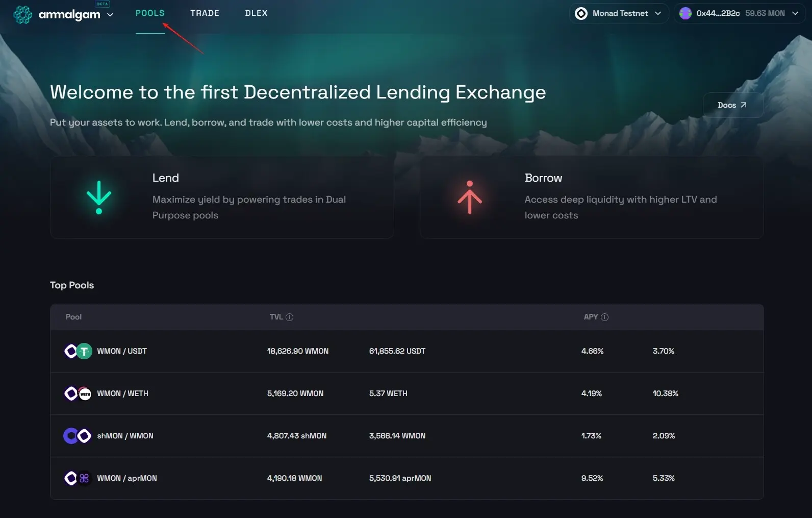Expand the Monad Testnet network dropdown

pyautogui.click(x=619, y=13)
